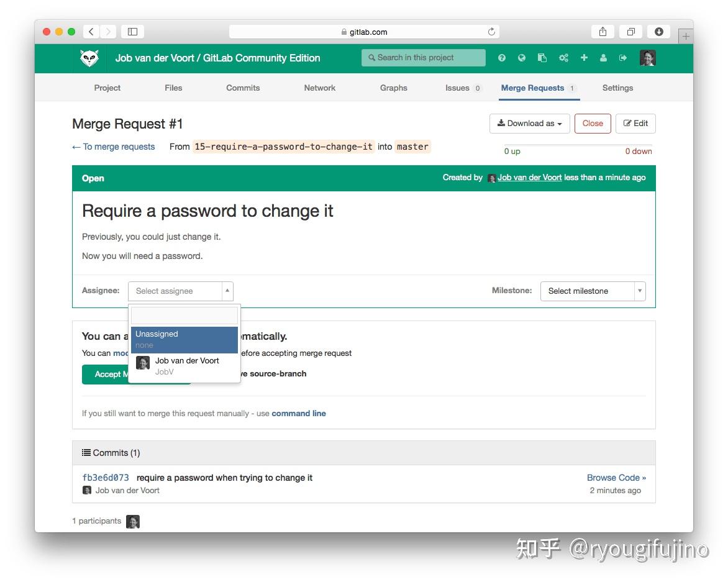Open your profile via the person icon
The width and height of the screenshot is (728, 582).
(603, 57)
